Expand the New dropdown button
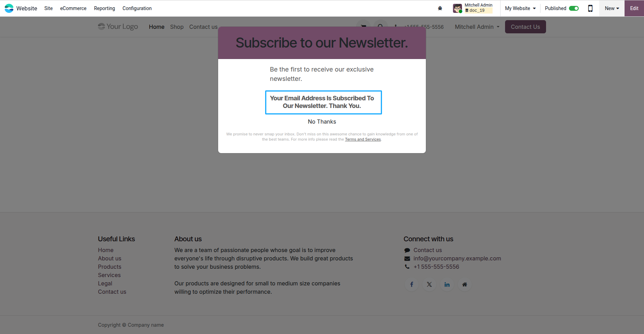This screenshot has height=334, width=644. pos(612,8)
